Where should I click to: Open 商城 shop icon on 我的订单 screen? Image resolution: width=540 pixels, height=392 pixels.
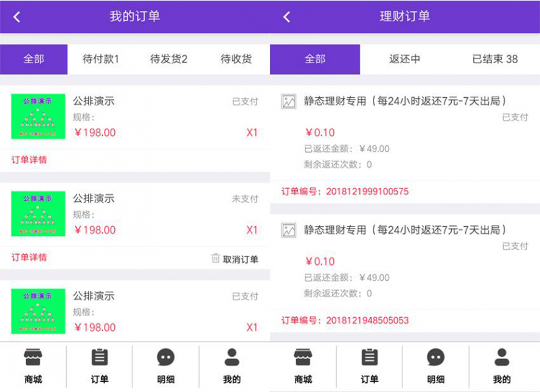[x=33, y=357]
